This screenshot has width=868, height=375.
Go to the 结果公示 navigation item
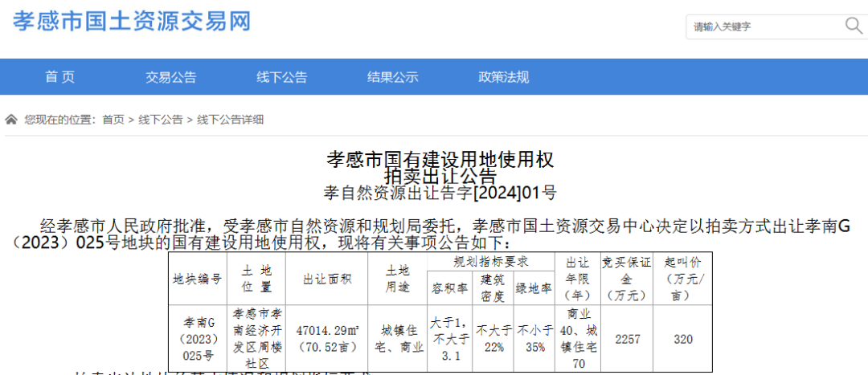[392, 77]
